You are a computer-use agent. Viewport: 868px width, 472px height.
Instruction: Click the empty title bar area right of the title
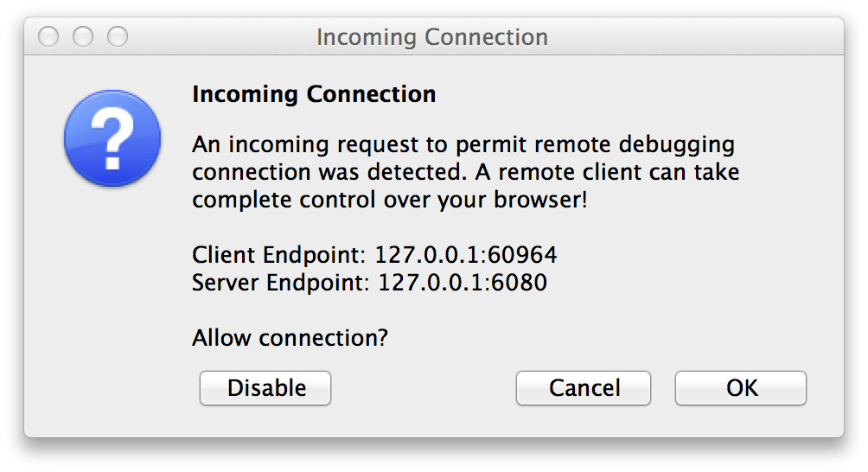click(x=692, y=37)
